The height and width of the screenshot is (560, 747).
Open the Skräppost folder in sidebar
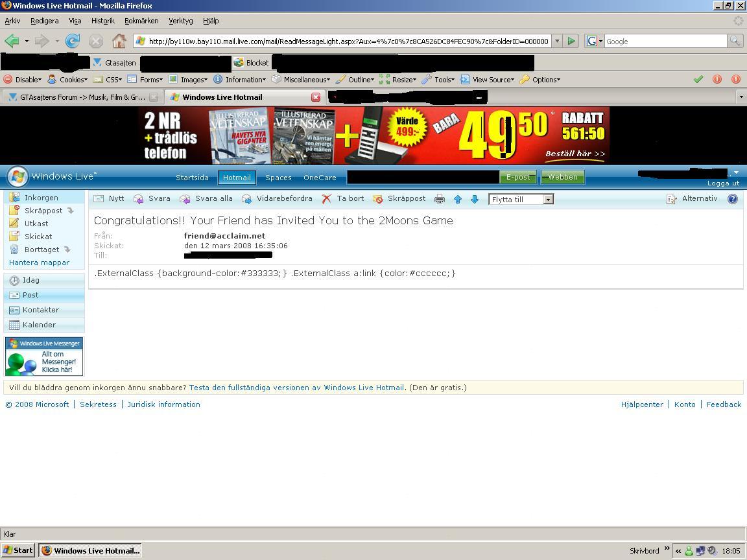[44, 211]
